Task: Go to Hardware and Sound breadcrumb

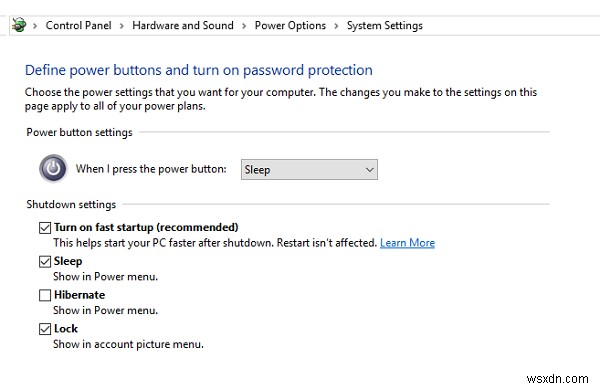Action: (x=183, y=26)
